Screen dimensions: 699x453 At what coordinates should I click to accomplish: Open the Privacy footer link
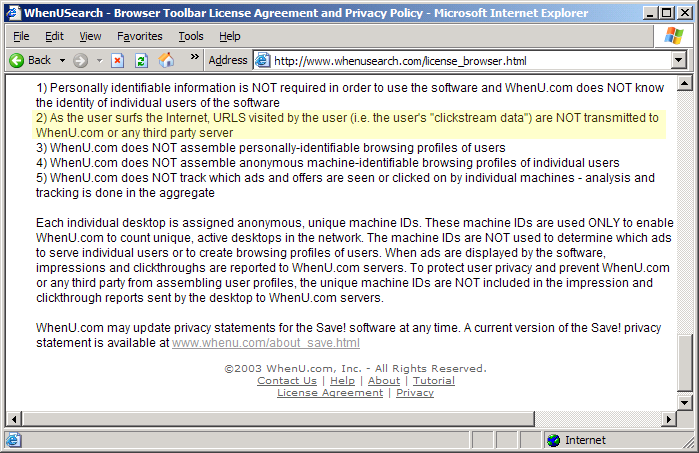[x=415, y=393]
